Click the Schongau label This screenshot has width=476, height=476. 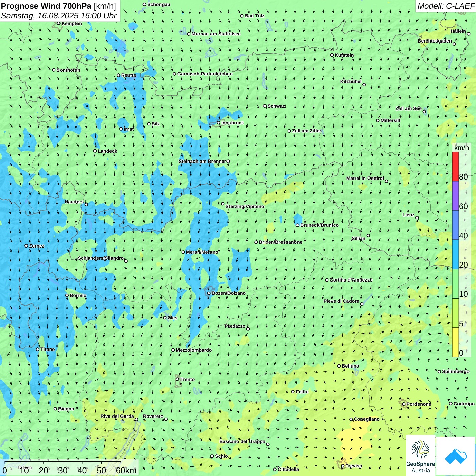pyautogui.click(x=159, y=4)
